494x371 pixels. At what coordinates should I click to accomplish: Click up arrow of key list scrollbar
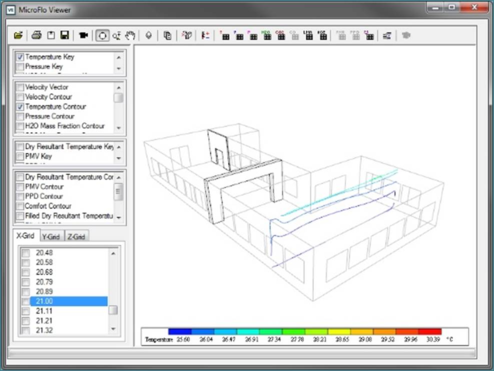coord(119,57)
